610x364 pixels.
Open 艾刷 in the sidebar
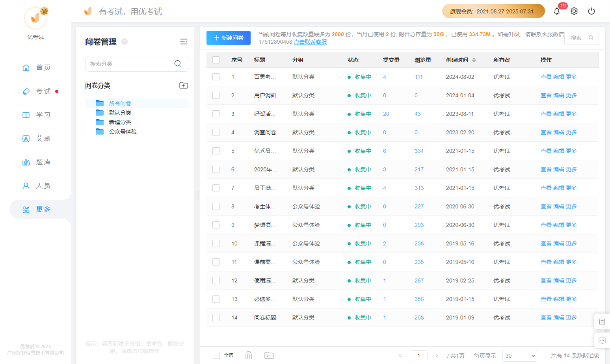click(x=36, y=138)
